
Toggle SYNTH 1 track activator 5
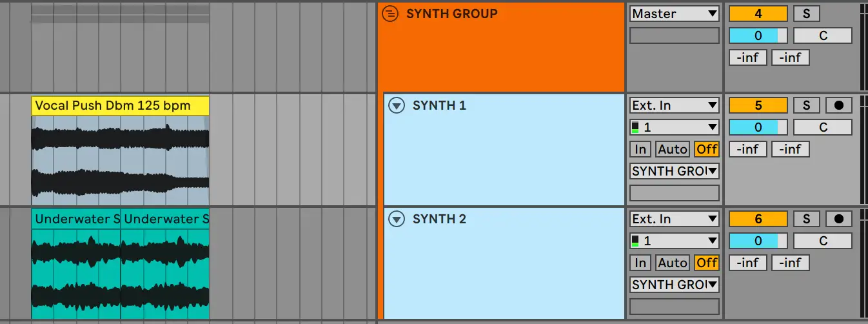(758, 105)
